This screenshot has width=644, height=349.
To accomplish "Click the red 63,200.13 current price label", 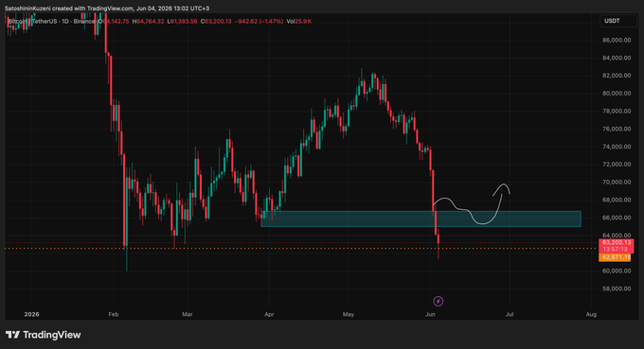I will 617,242.
